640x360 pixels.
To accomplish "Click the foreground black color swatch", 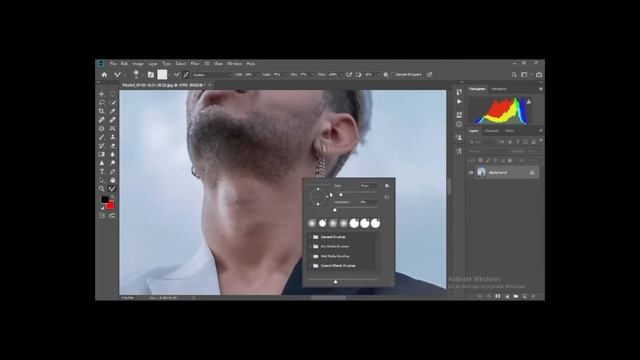I will click(104, 199).
